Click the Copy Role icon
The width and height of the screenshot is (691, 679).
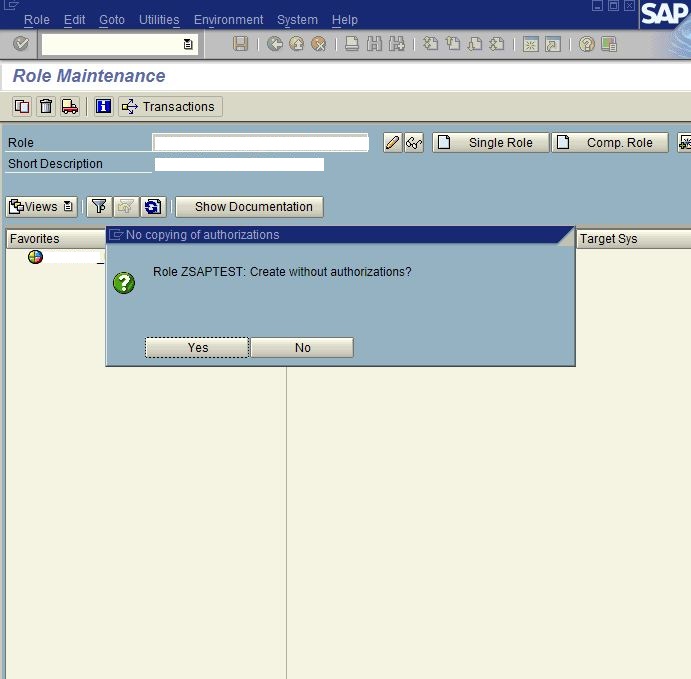point(22,107)
